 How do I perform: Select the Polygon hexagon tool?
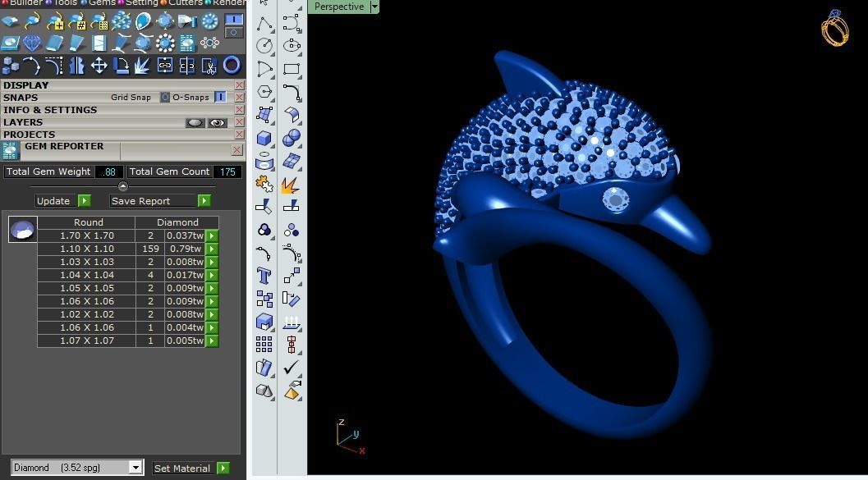click(x=264, y=92)
